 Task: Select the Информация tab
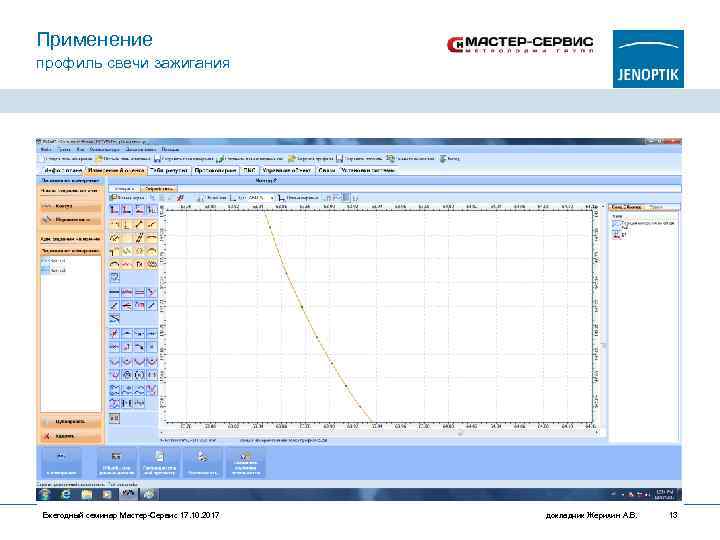pyautogui.click(x=62, y=170)
